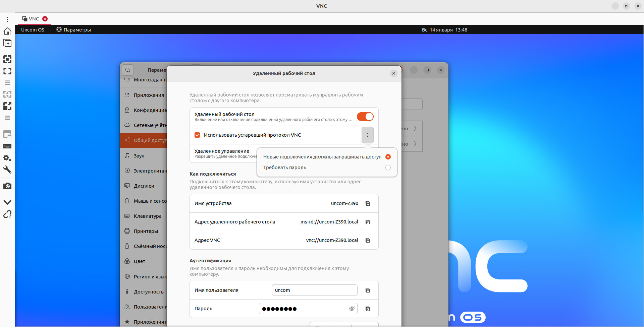Close the VNC tab using the red x

point(45,19)
